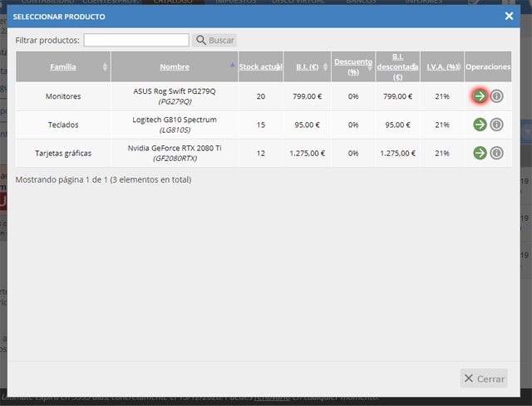
Task: Show info for ASUS Rog Swift PG279Q
Action: pos(496,96)
